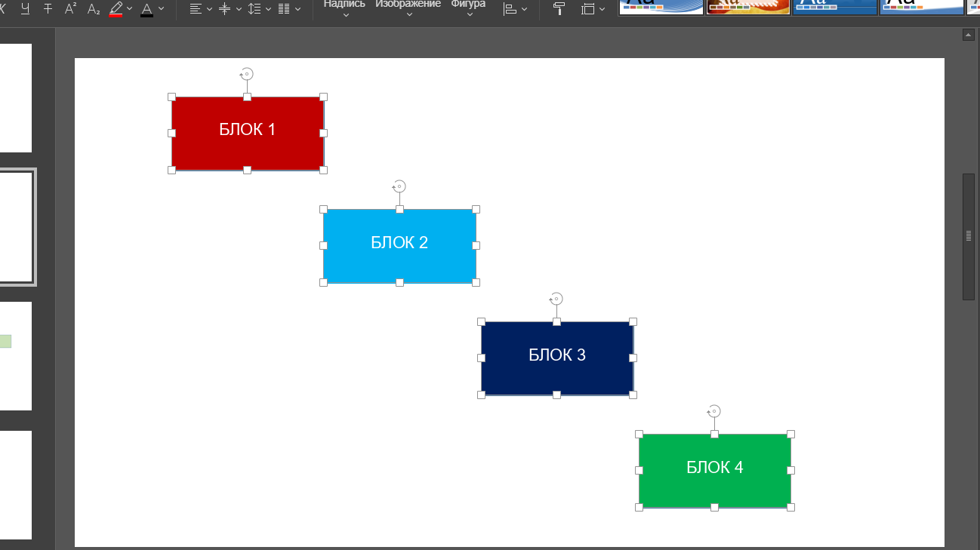Click the red text highlight pen icon
Viewport: 980px width, 550px height.
(116, 9)
